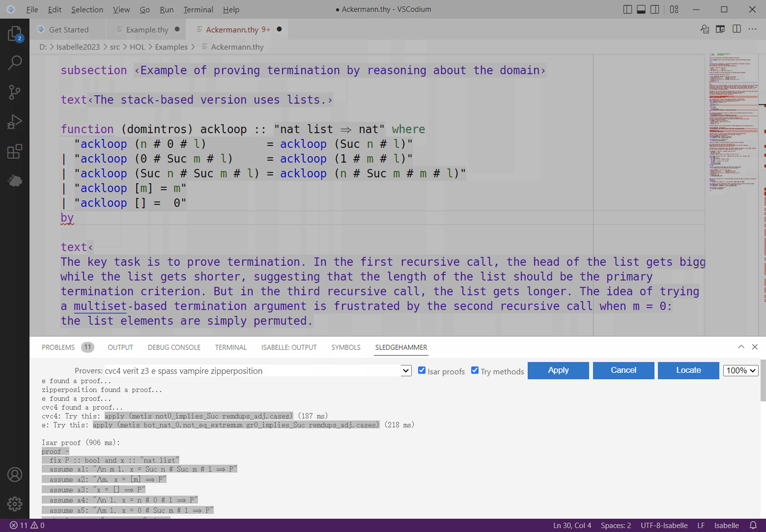Close the unsaved Example.thy tab dot

coord(177,29)
